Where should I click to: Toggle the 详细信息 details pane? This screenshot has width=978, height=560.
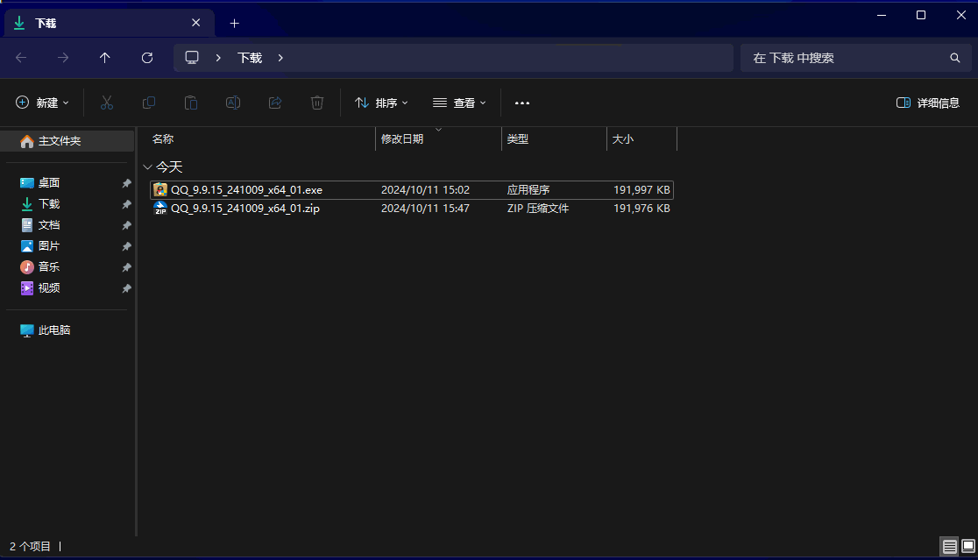click(928, 103)
